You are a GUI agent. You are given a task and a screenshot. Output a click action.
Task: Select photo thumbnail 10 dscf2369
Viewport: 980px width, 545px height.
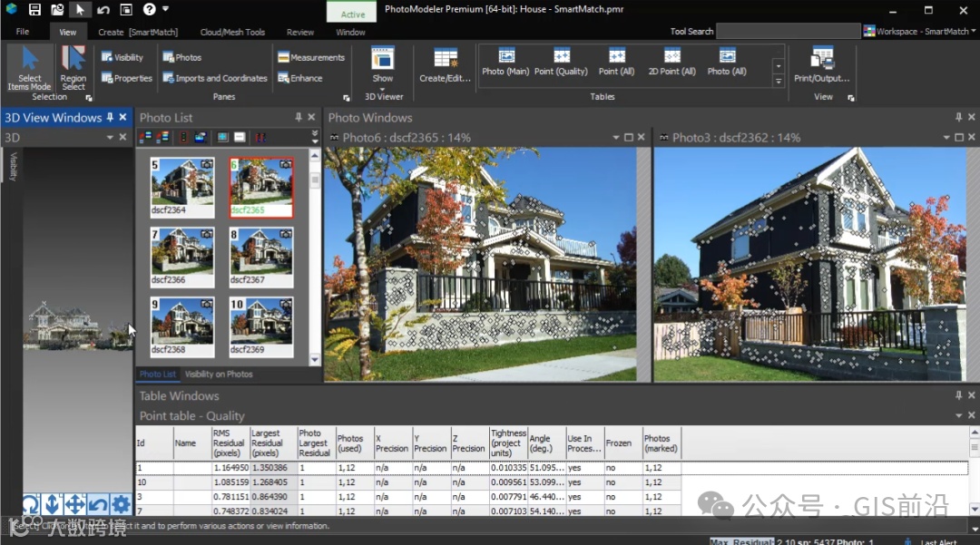(x=261, y=326)
